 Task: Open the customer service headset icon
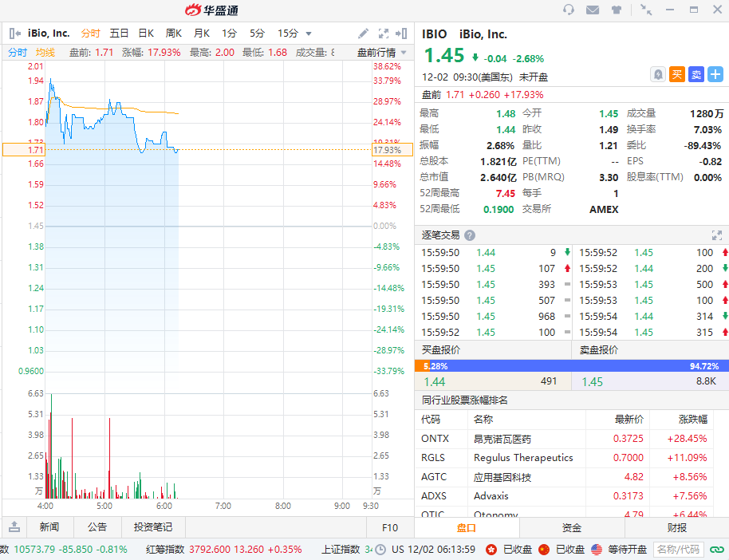click(x=568, y=10)
